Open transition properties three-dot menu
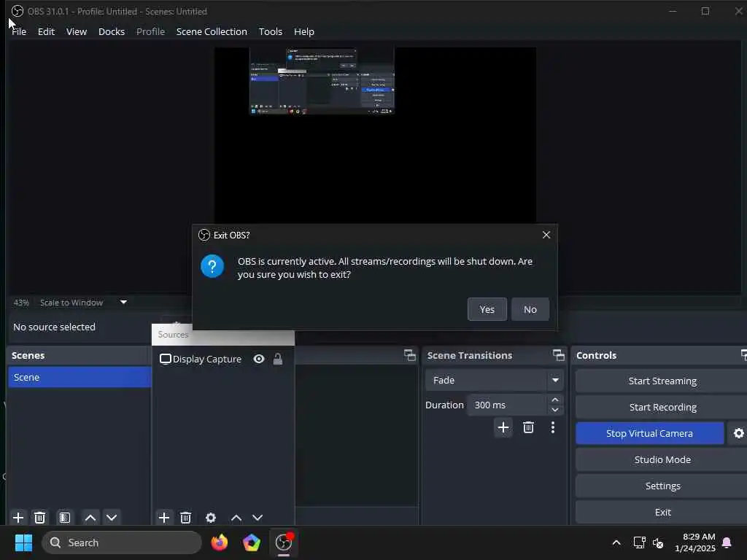747x560 pixels. [x=553, y=427]
